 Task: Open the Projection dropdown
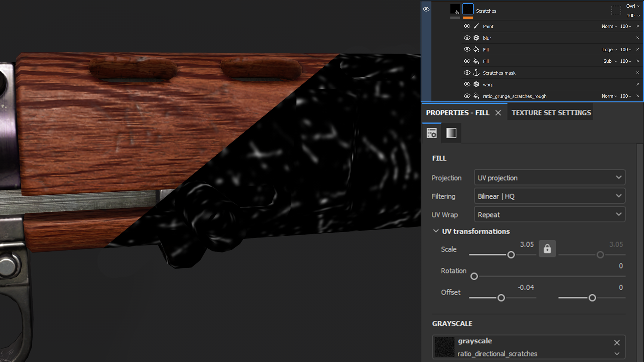(x=549, y=178)
